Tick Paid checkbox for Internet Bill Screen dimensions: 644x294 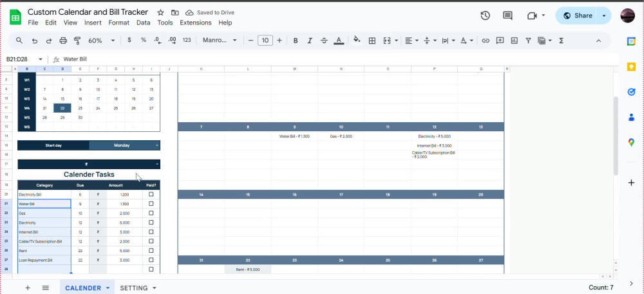pos(151,232)
